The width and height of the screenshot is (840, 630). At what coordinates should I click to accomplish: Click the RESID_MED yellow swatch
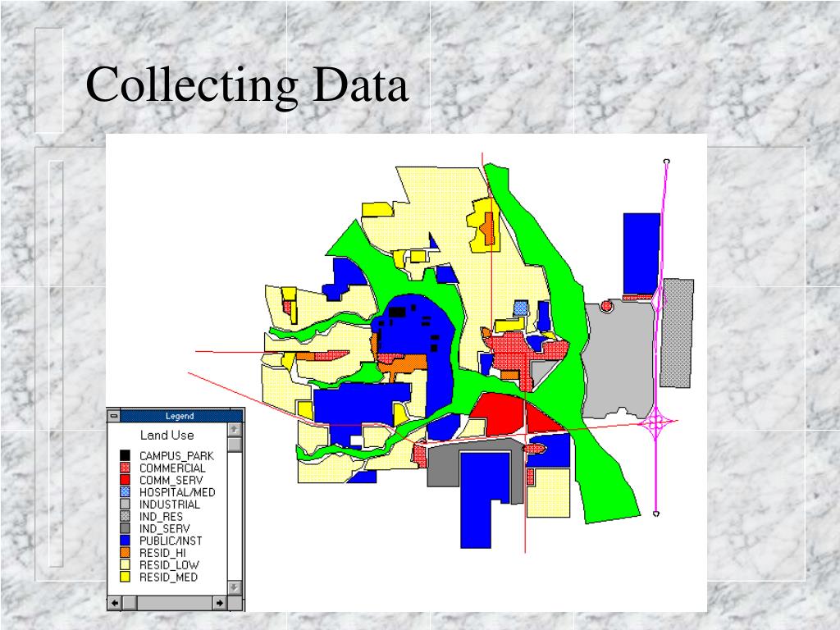click(125, 577)
